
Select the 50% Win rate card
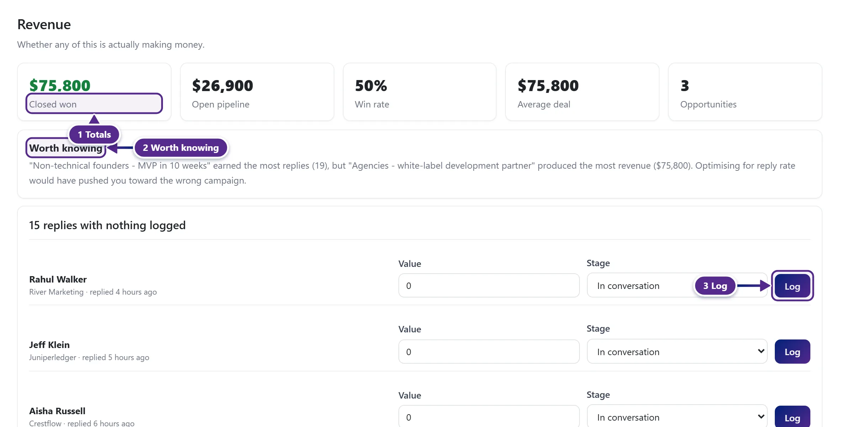(420, 92)
